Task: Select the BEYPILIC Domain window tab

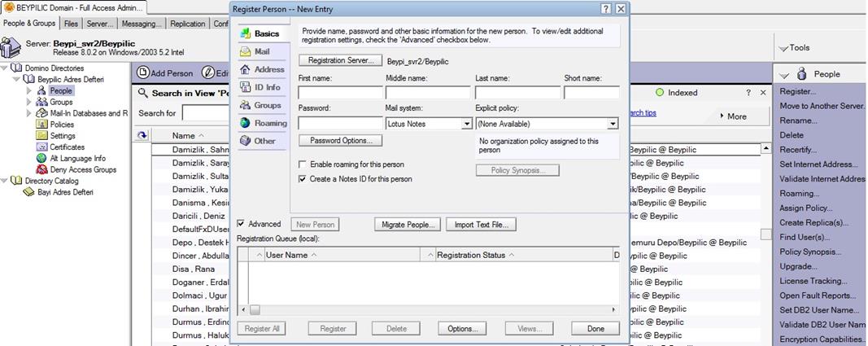Action: point(74,8)
